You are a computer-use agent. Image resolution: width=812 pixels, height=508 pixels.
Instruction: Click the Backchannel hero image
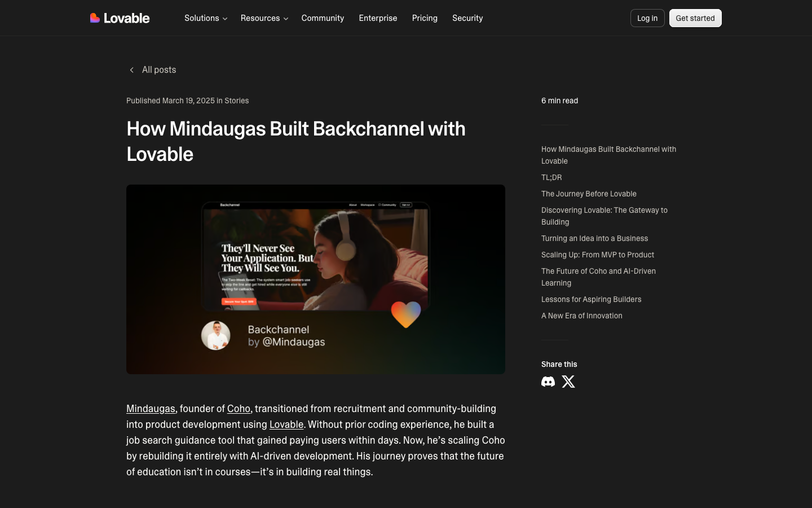click(316, 279)
